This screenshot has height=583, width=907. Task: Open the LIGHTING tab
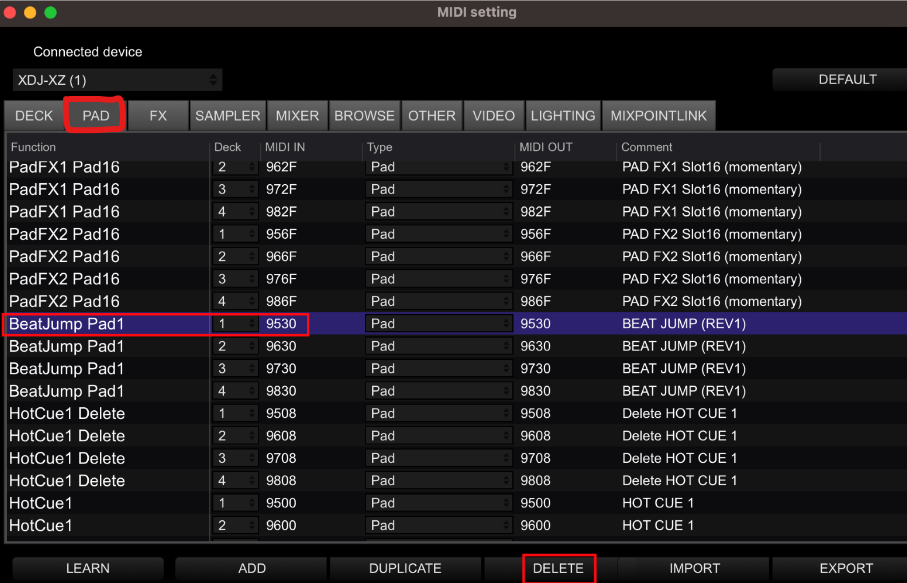point(562,115)
